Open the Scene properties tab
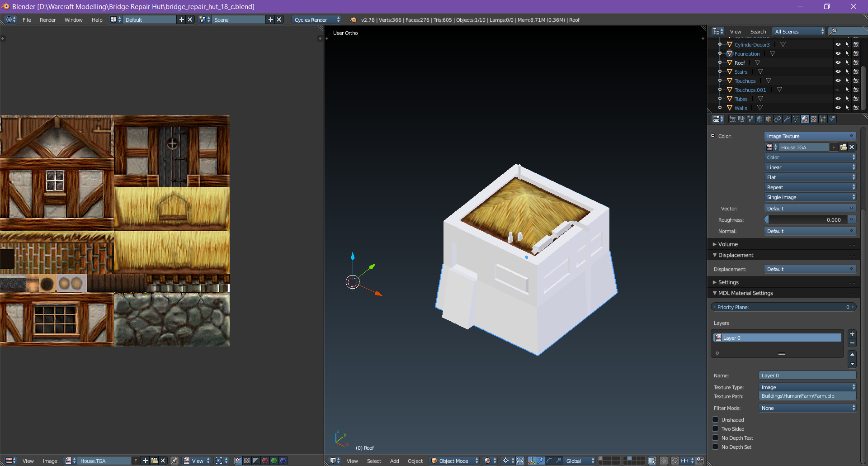Viewport: 868px width, 466px height. 750,119
